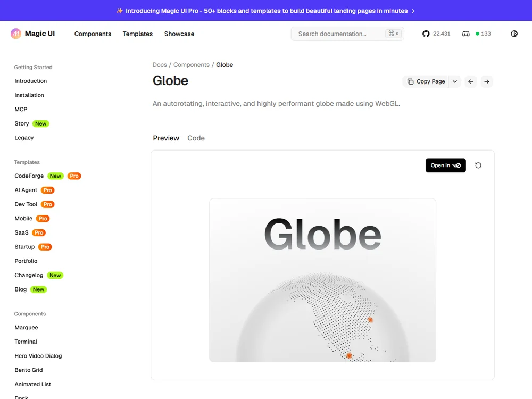Click the Open in v0 button
This screenshot has height=399, width=532.
click(445, 165)
